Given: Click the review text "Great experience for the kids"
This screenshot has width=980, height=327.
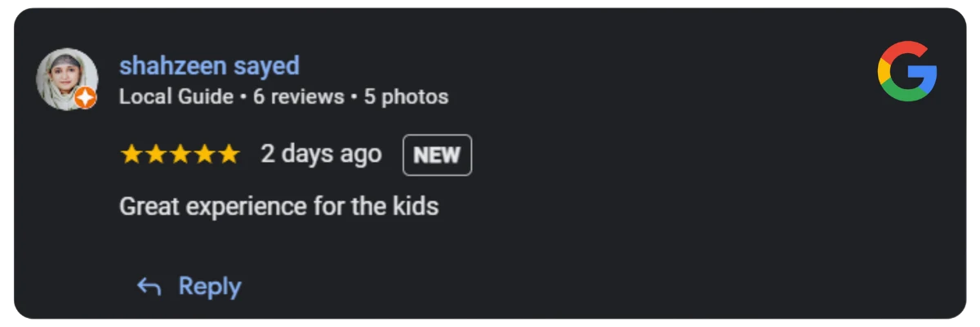Looking at the screenshot, I should click(279, 206).
